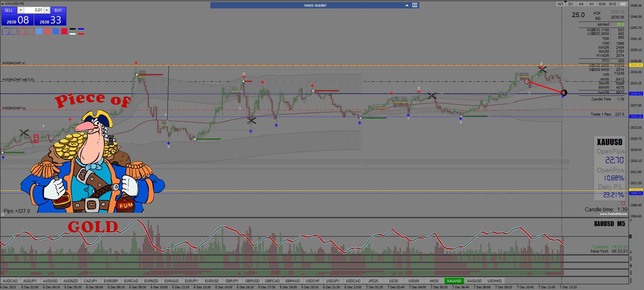Toggle one-click trading arrow beside XAUUSD,M5
This screenshot has width=644, height=290.
click(3, 3)
